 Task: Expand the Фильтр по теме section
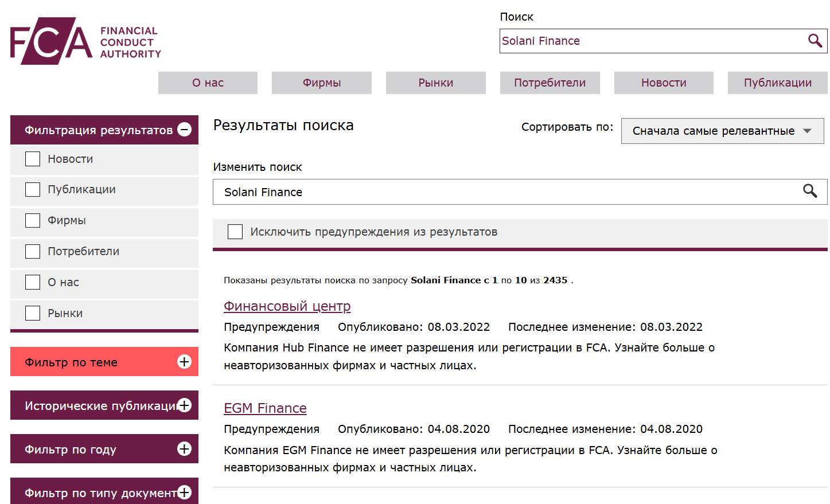pyautogui.click(x=184, y=361)
